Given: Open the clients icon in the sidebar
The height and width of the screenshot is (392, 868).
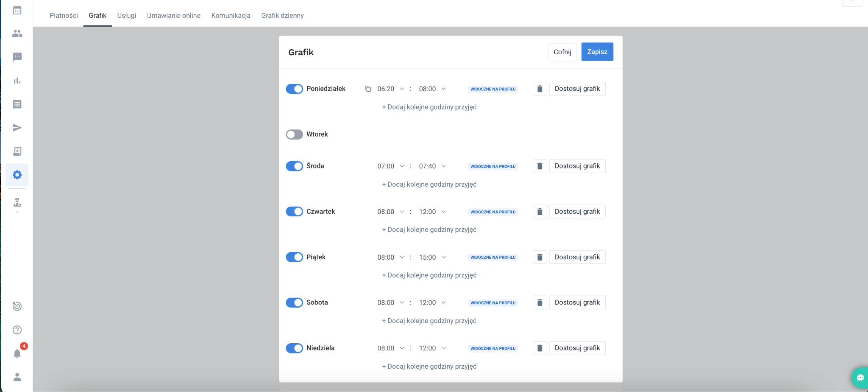Looking at the screenshot, I should 17,34.
